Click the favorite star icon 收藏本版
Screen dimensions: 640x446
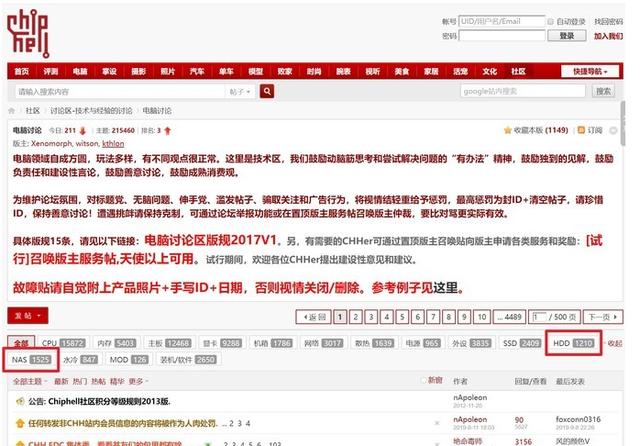point(507,130)
